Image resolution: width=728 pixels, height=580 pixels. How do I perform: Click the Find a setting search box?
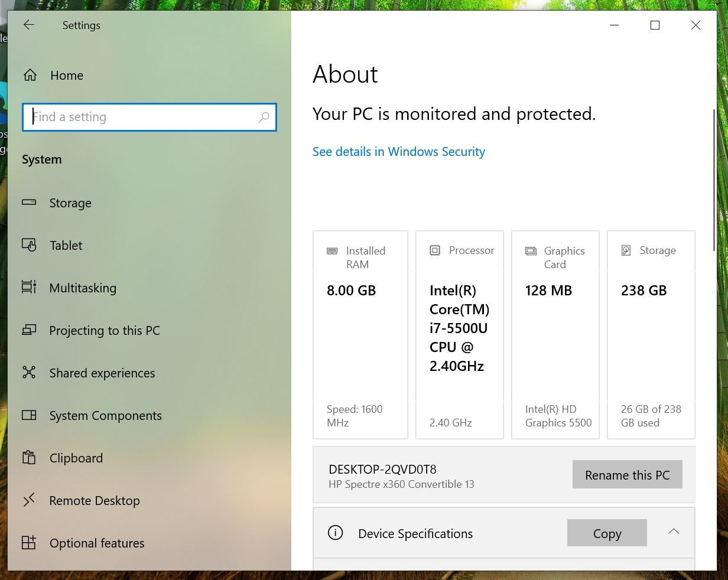(x=149, y=117)
